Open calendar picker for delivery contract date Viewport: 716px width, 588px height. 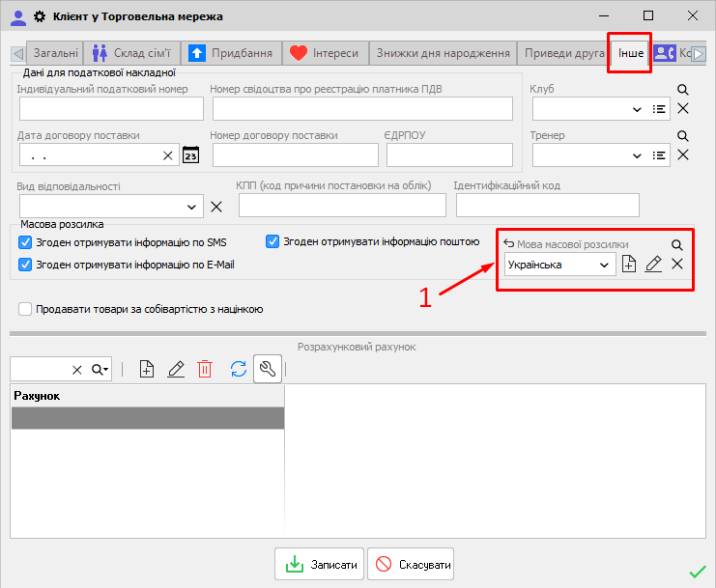pyautogui.click(x=190, y=155)
